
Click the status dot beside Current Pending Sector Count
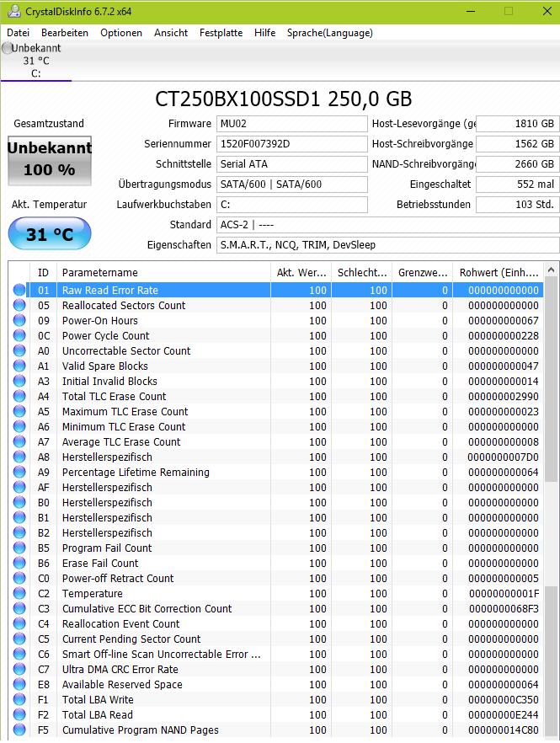coord(19,639)
